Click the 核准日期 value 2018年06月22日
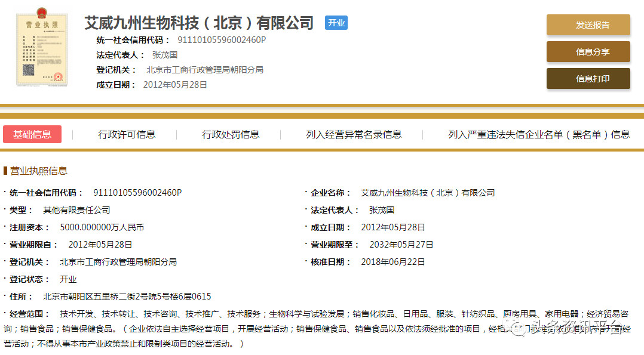 pos(393,262)
